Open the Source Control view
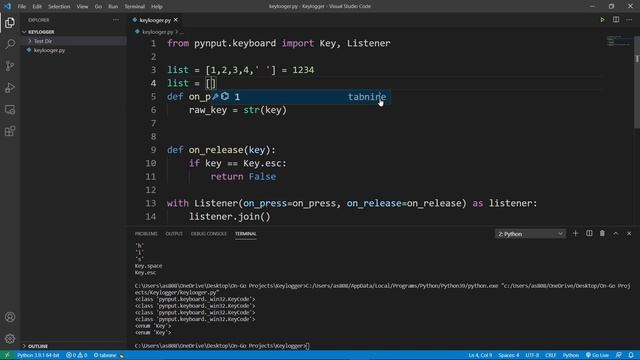640x360 pixels. point(10,66)
